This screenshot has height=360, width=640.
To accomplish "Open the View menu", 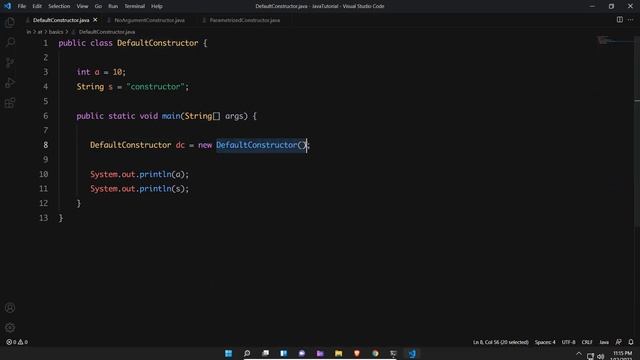I will (82, 6).
